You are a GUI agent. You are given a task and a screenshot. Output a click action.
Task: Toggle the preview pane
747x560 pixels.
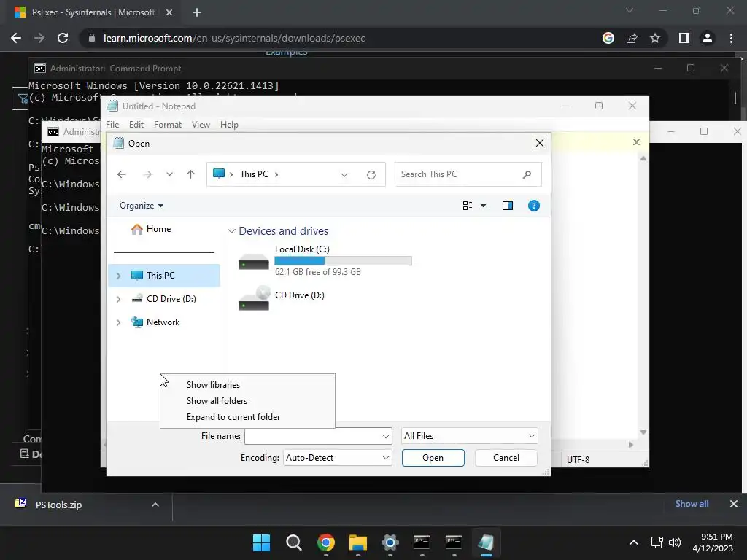tap(508, 206)
